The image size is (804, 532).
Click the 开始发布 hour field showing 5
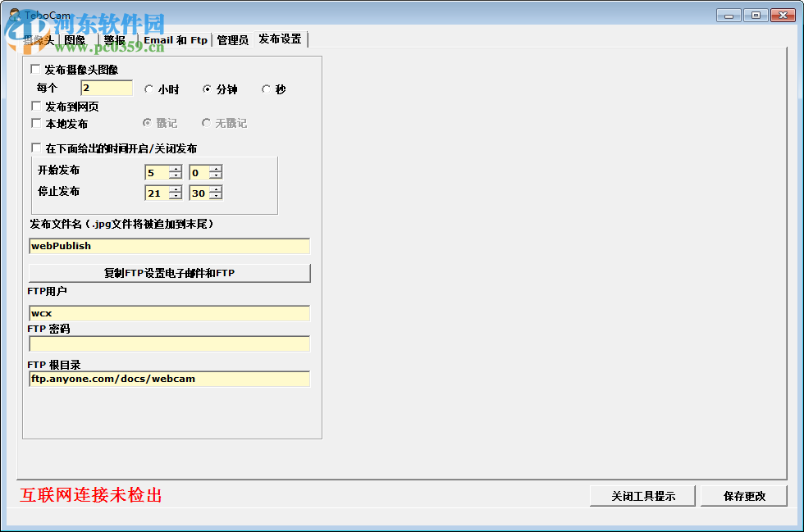pos(157,173)
